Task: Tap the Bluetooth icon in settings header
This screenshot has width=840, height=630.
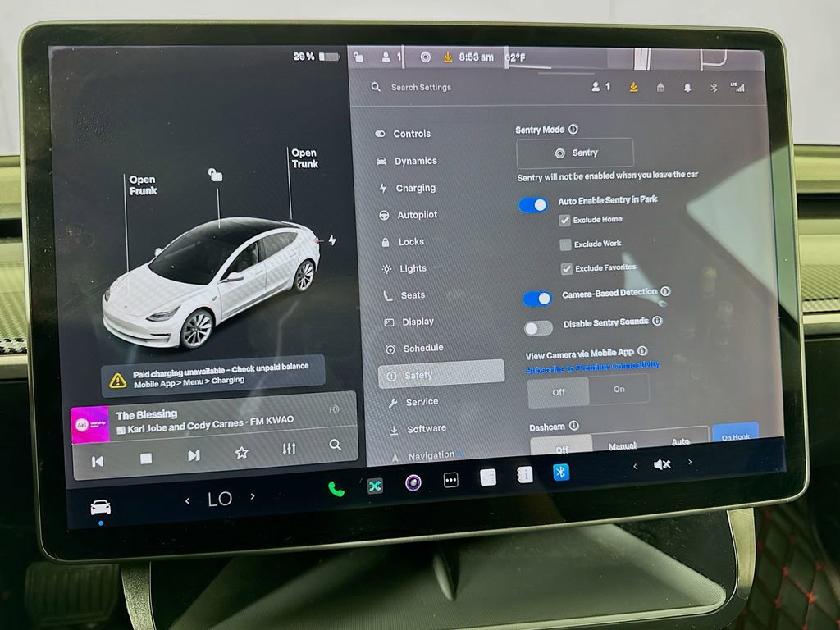Action: [714, 87]
